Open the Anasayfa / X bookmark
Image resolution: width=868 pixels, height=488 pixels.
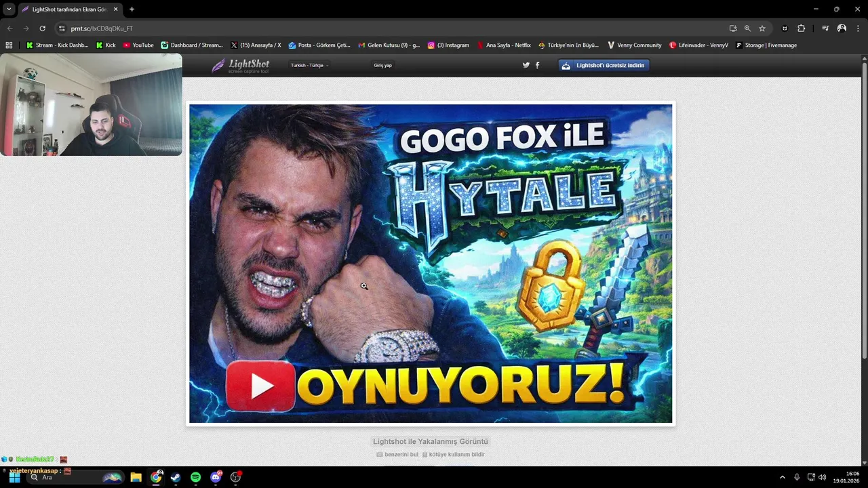[x=256, y=45]
